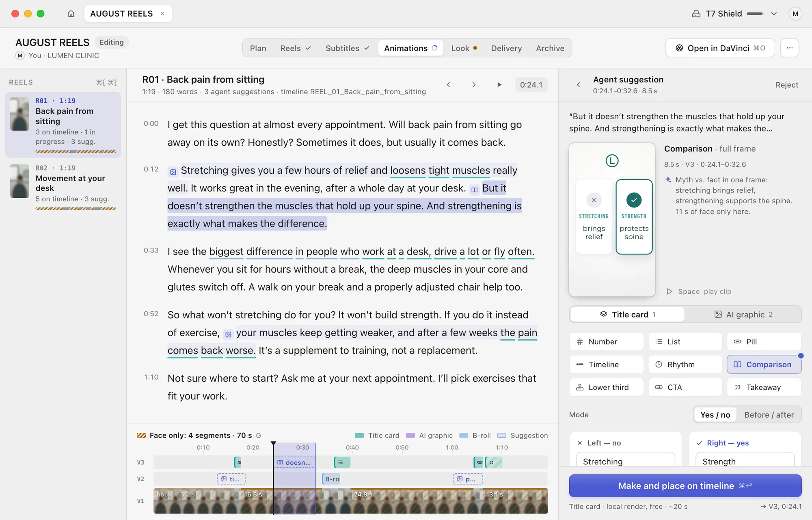
Task: Switch to the Plan tab
Action: [258, 48]
